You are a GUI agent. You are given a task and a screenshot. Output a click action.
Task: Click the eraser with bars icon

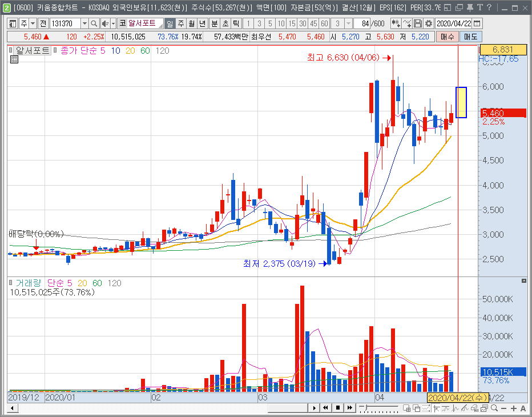pyautogui.click(x=475, y=408)
